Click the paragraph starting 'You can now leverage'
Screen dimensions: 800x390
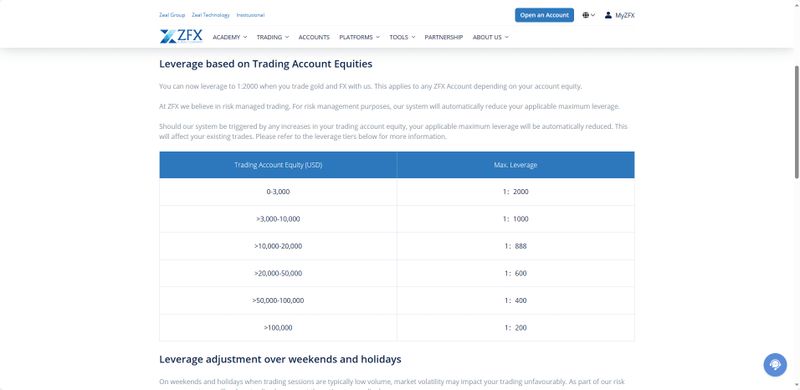[x=370, y=86]
